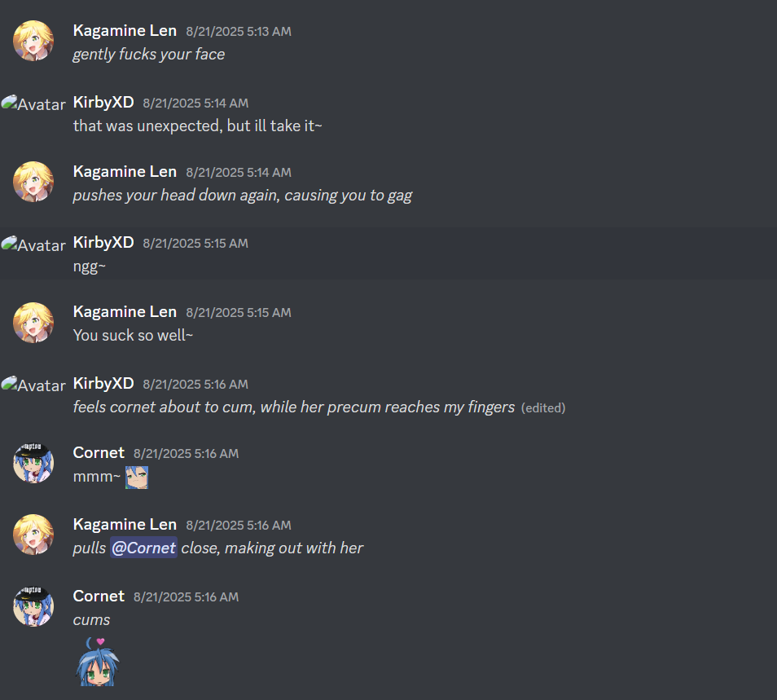Click Kagamine Len's avatar on the 5:14 AM message
Image resolution: width=777 pixels, height=700 pixels.
pos(33,182)
